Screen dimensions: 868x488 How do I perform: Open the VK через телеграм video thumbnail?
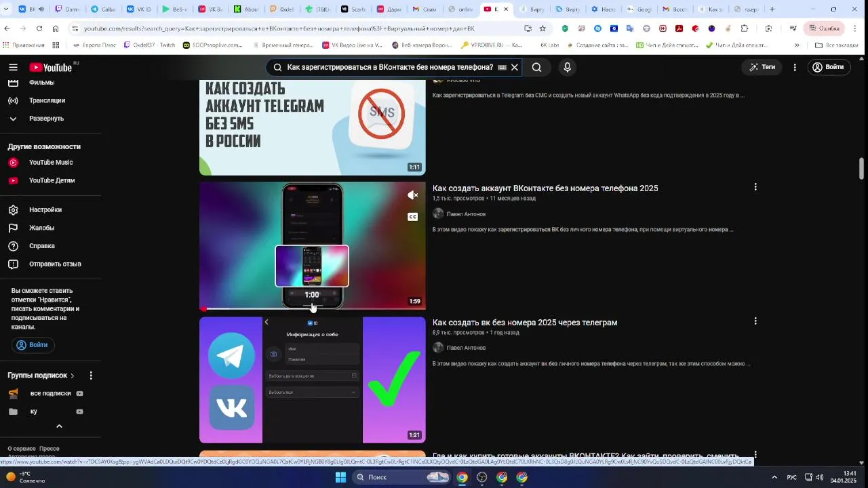[312, 380]
